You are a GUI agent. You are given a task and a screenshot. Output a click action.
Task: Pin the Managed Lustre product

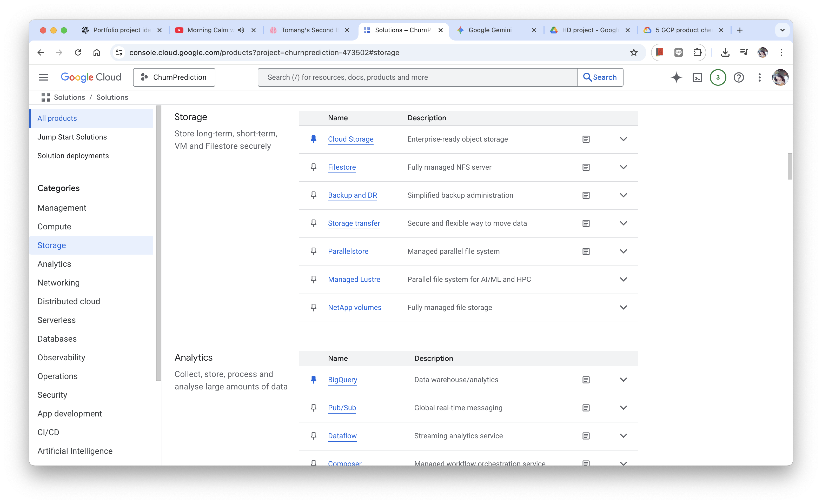tap(313, 279)
